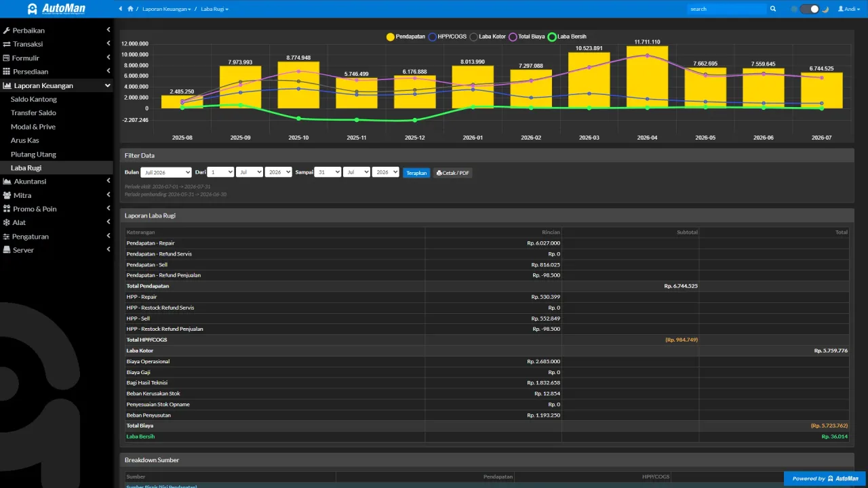Click the magnifier search icon
Screen dimensions: 868x488
tap(773, 9)
